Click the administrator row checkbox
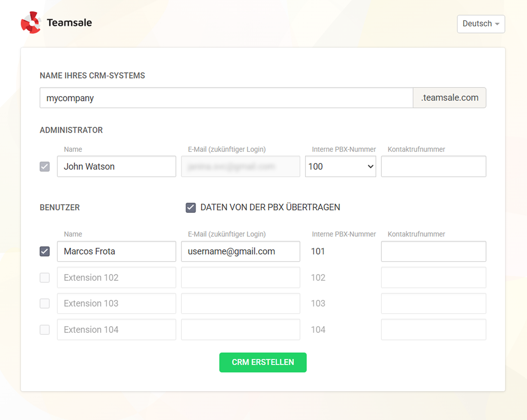527x420 pixels. [x=45, y=166]
